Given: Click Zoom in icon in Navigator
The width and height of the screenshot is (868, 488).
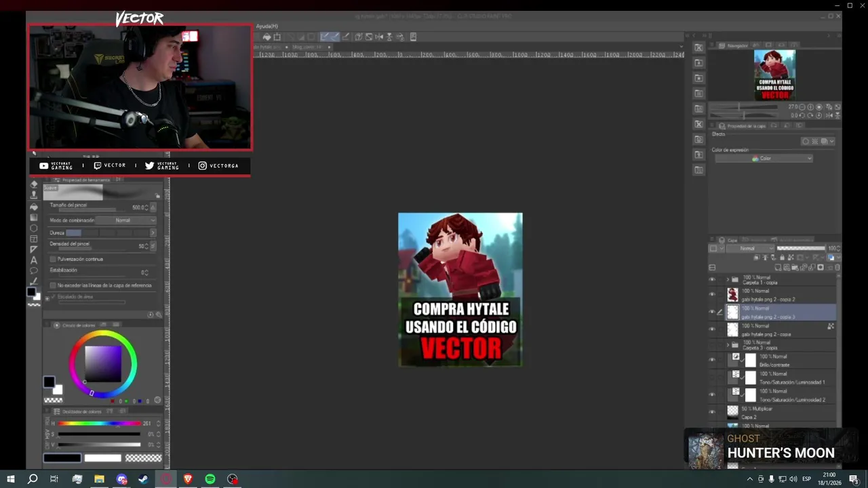Looking at the screenshot, I should (810, 107).
